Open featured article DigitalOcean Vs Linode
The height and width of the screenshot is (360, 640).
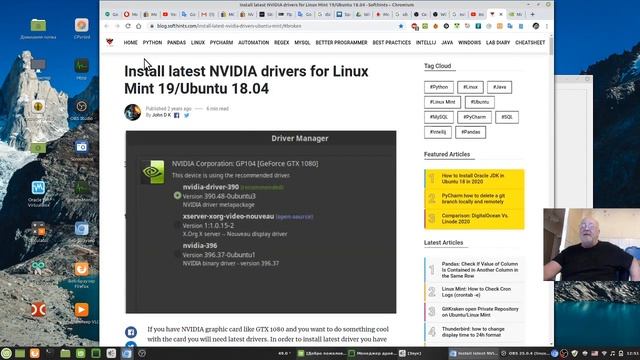click(x=474, y=219)
